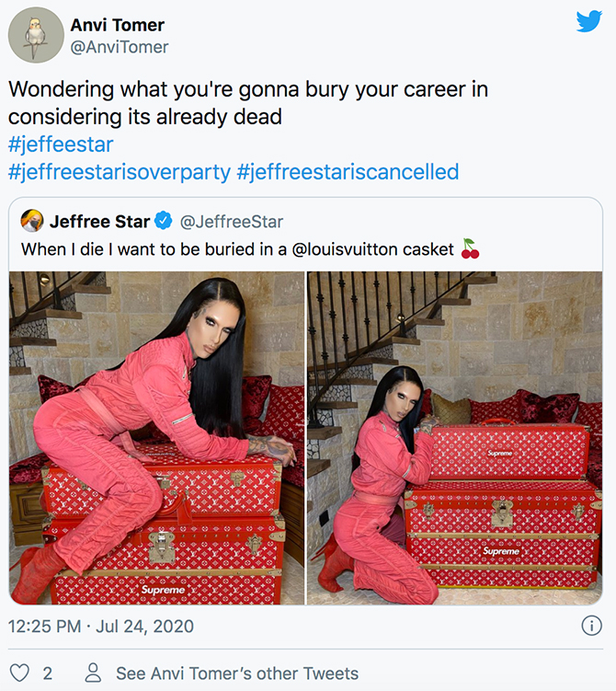Click the Jeffree Star display name

coord(100,221)
